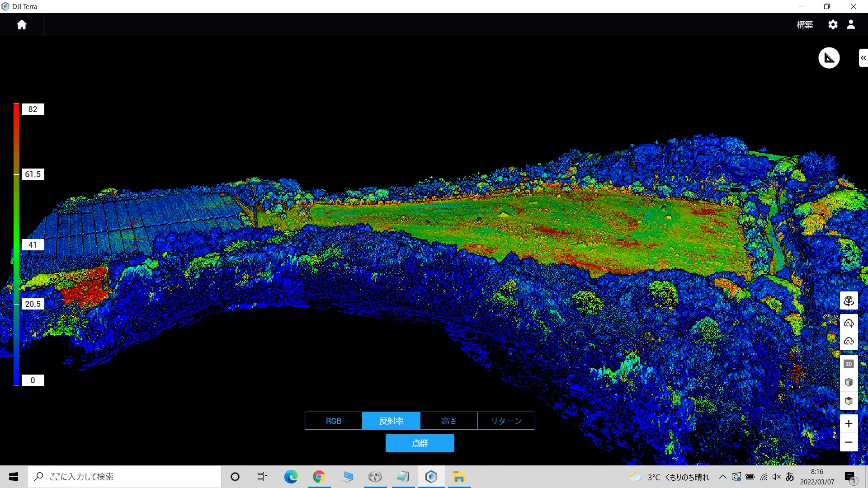This screenshot has width=868, height=488.
Task: Increase point cloud density cloud-plus icon
Action: pyautogui.click(x=849, y=323)
